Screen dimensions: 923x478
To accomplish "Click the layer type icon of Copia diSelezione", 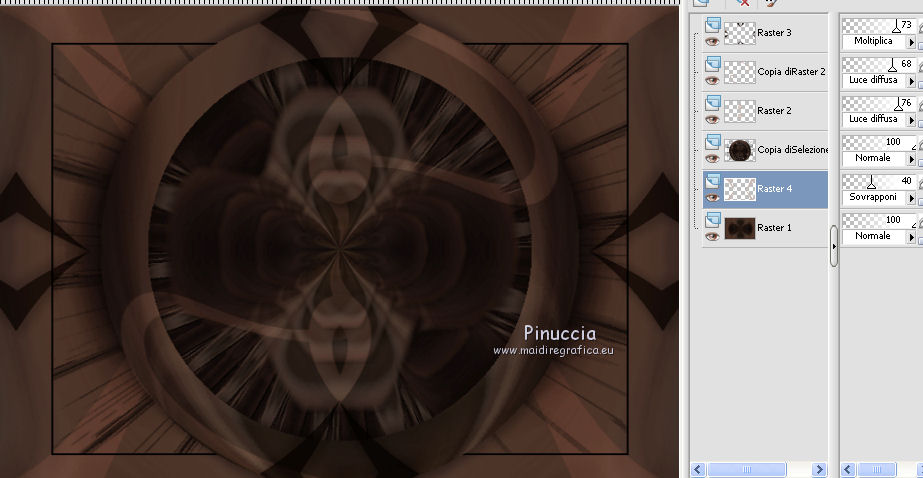I will click(x=713, y=141).
